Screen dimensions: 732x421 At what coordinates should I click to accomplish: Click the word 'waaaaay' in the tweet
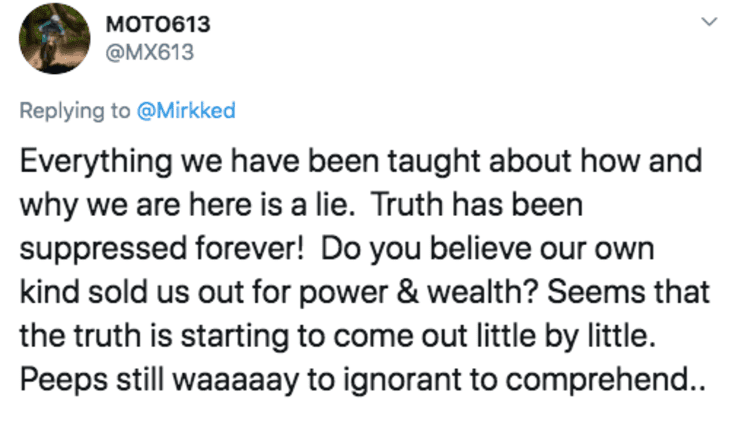point(236,381)
